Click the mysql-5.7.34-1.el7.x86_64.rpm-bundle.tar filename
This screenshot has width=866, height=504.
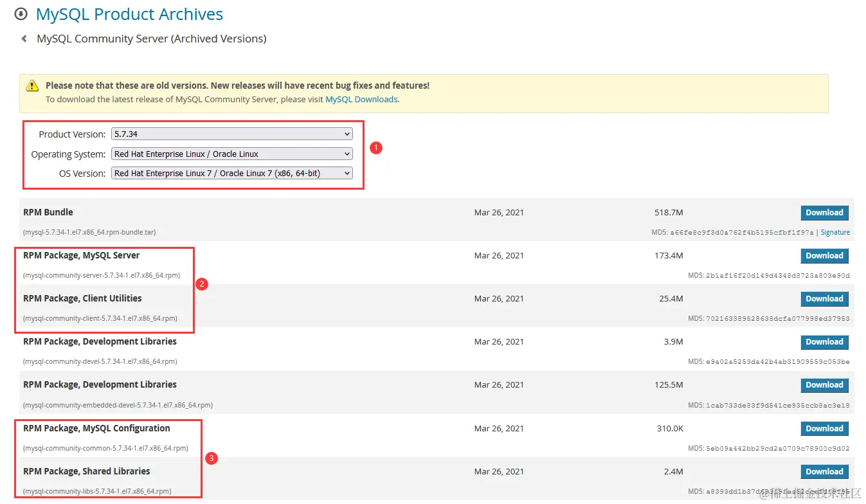click(89, 232)
